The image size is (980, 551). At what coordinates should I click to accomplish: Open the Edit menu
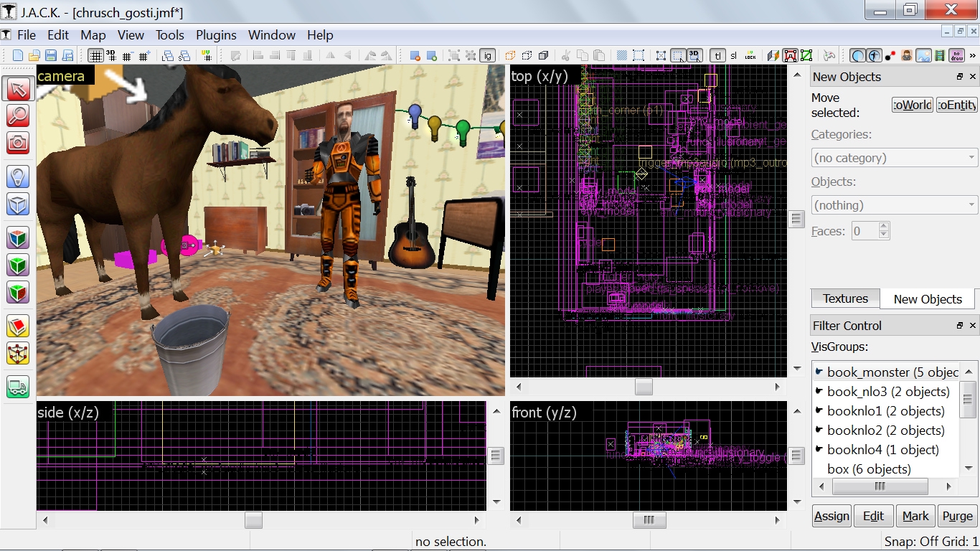[x=58, y=34]
